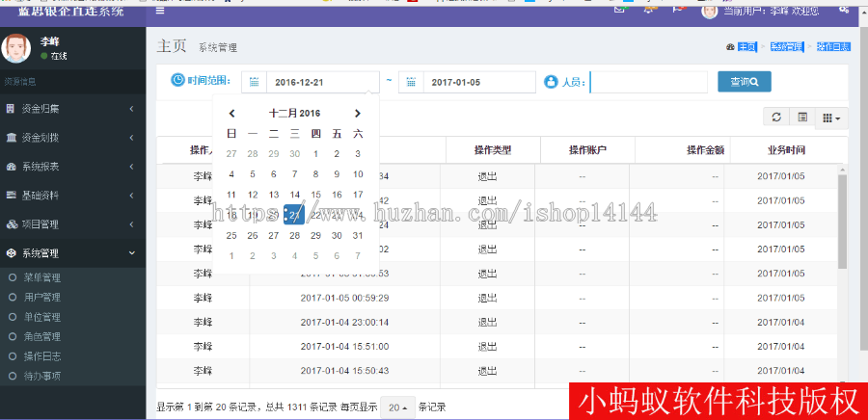Open 角色管理 submenu item
Image resolution: width=868 pixels, height=420 pixels.
click(x=42, y=336)
